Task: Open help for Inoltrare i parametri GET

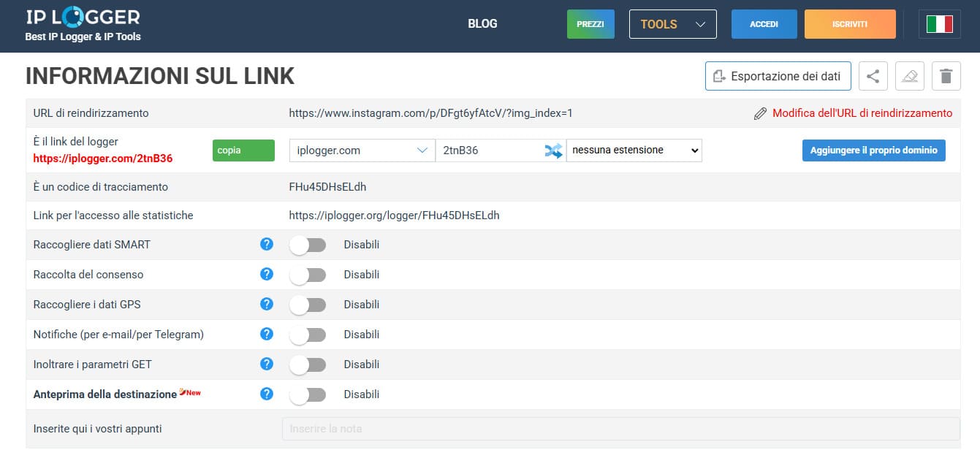Action: point(267,364)
